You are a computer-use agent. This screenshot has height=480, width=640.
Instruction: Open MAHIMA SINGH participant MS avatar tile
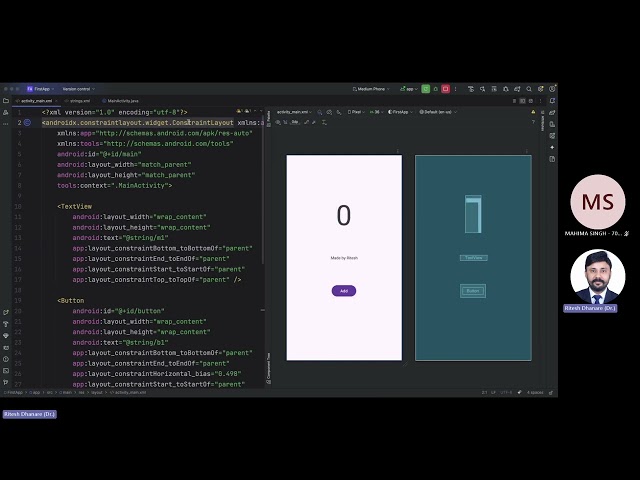click(598, 202)
